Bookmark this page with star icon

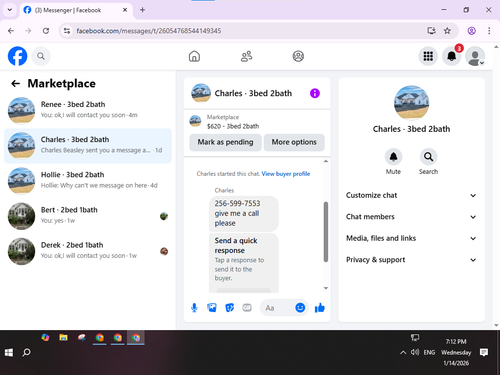click(447, 31)
